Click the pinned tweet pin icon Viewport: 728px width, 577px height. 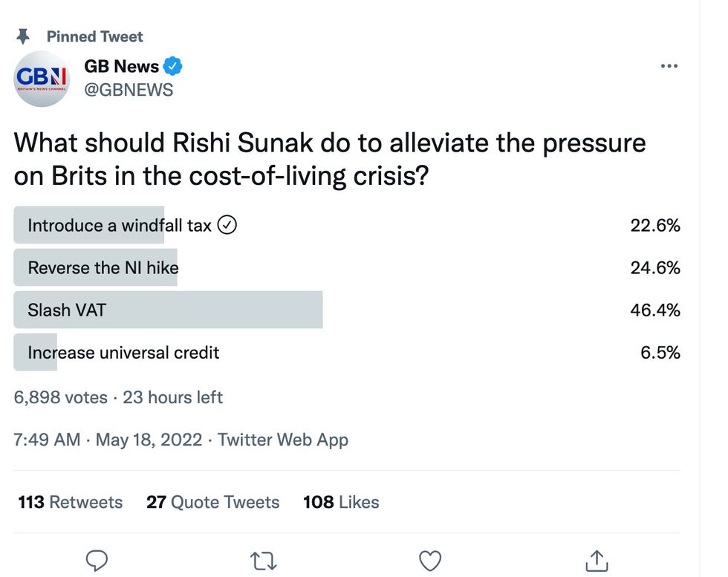point(25,36)
